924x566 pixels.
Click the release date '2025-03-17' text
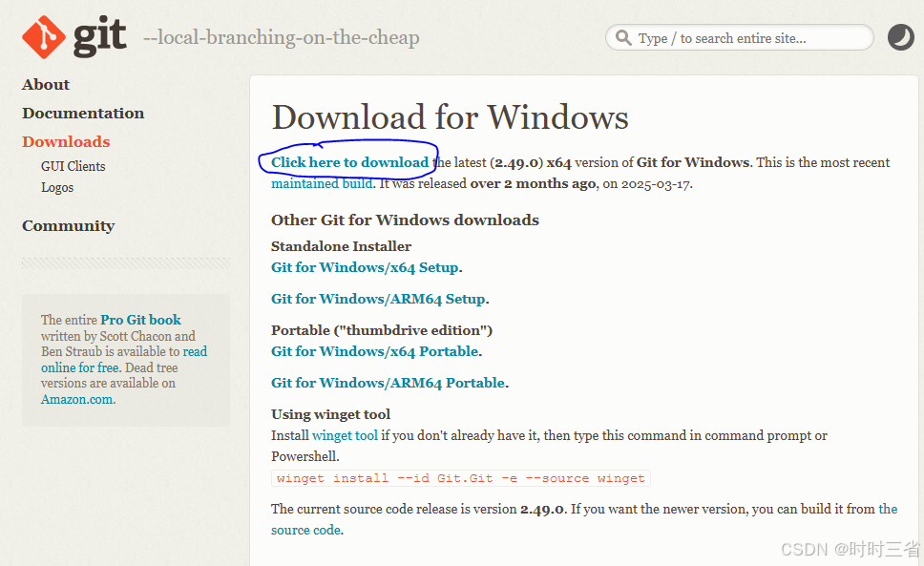click(655, 184)
